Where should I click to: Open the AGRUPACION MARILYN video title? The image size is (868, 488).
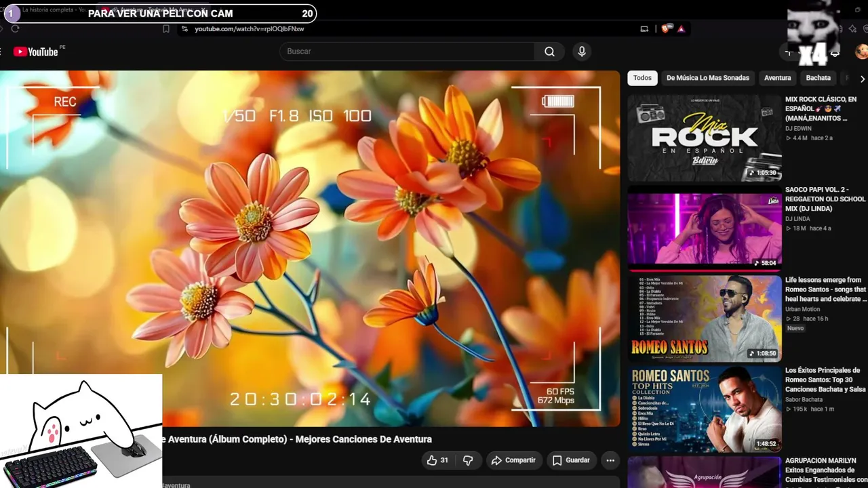pyautogui.click(x=826, y=470)
